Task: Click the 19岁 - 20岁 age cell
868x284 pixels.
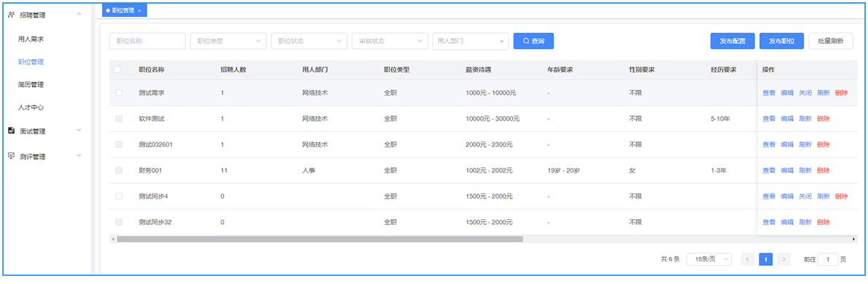Action: [564, 171]
